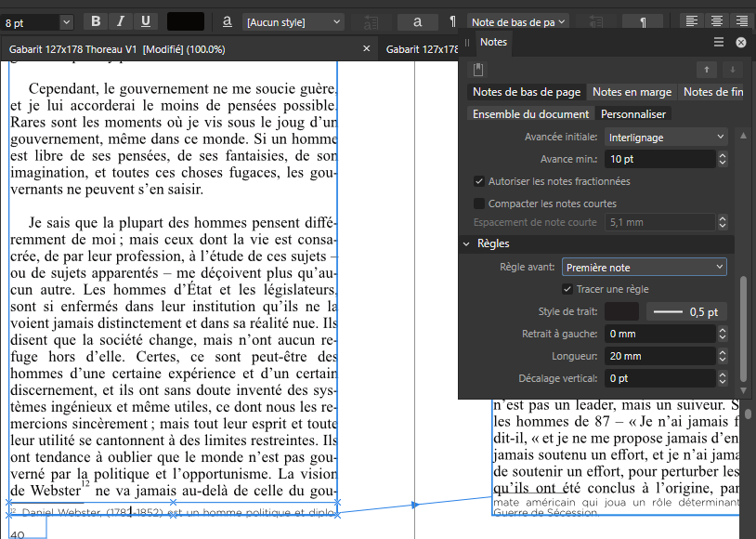Click the 'a' character panel button

[418, 22]
